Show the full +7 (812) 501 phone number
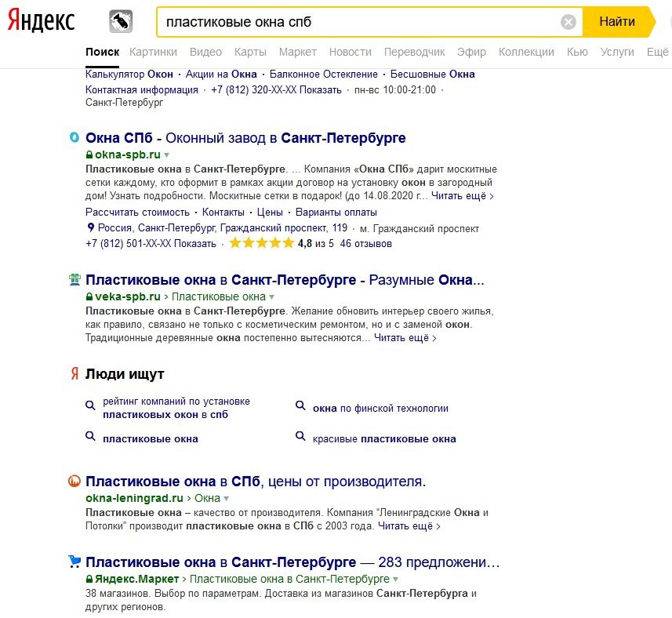Image resolution: width=672 pixels, height=618 pixels. coord(195,243)
